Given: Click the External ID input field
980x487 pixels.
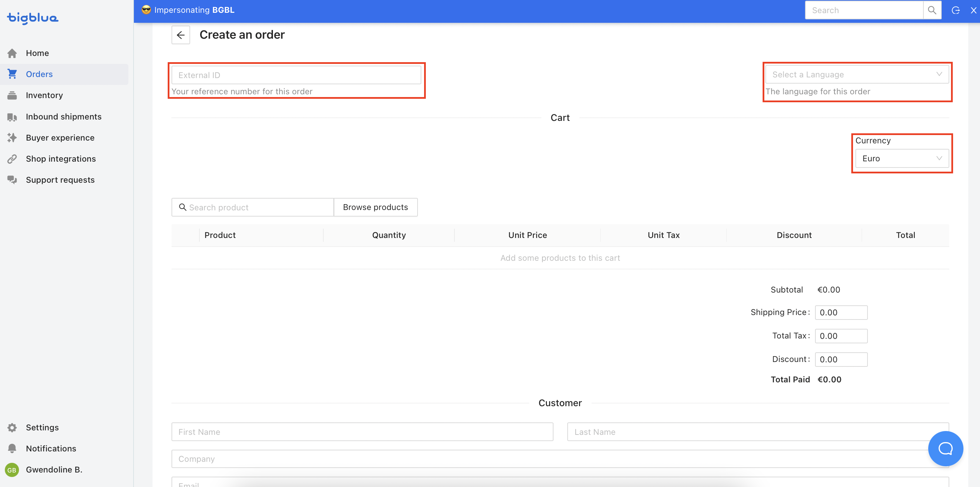Looking at the screenshot, I should coord(296,75).
